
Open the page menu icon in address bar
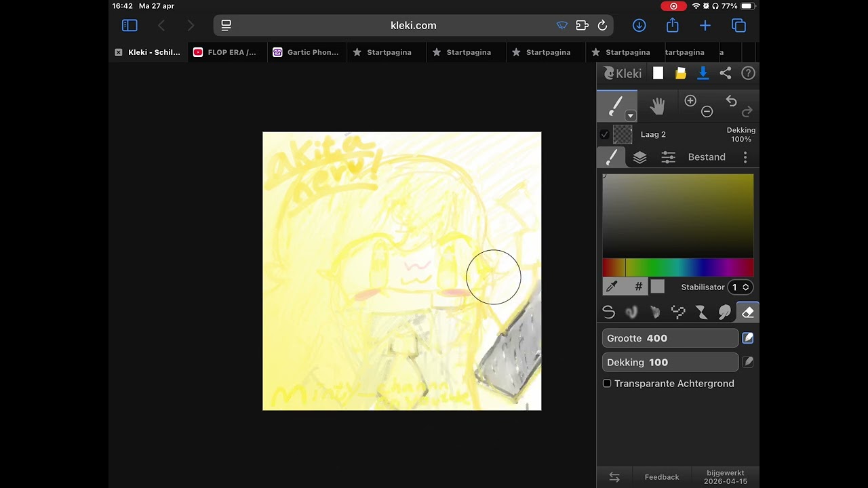(x=226, y=26)
